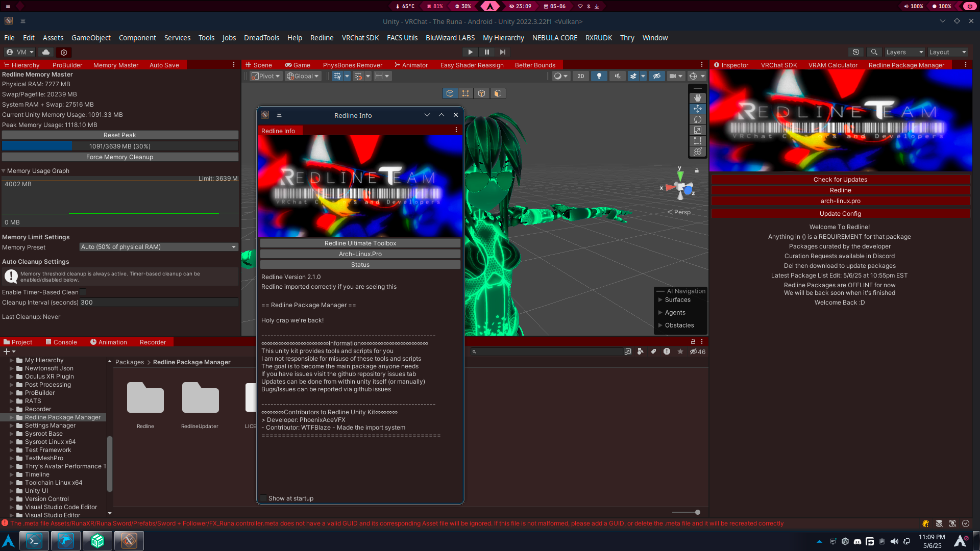
Task: Open the Layers dropdown
Action: coord(904,52)
